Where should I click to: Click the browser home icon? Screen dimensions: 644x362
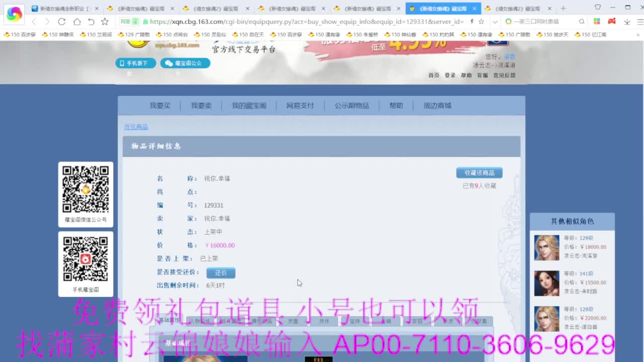pyautogui.click(x=77, y=22)
